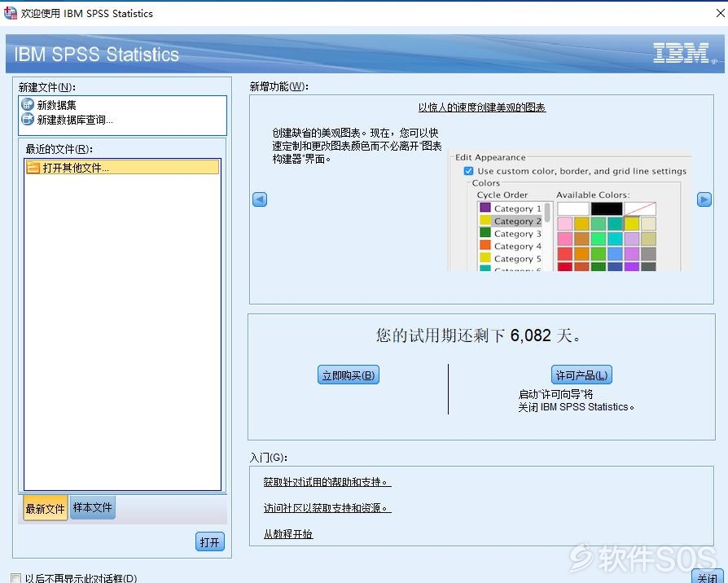Click the IBM logo in the banner
728x583 pixels.
pos(681,53)
